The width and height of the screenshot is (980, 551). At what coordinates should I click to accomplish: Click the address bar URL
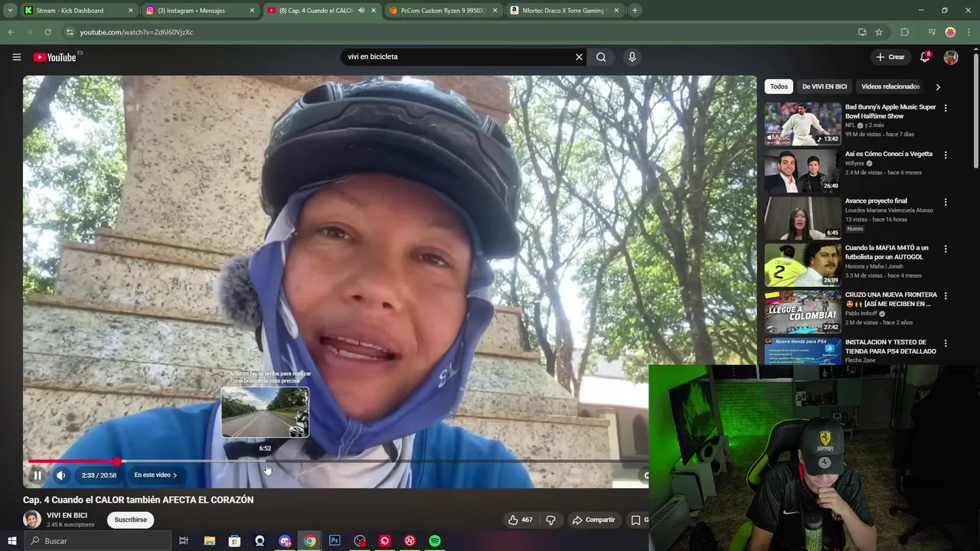tap(136, 32)
